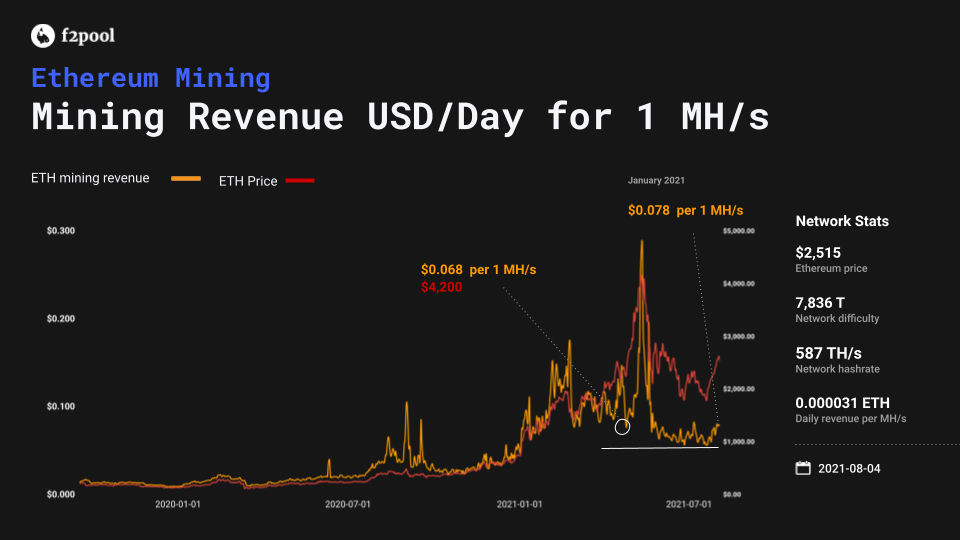Click the "2021-08-04" date text
The height and width of the screenshot is (540, 960).
click(849, 468)
